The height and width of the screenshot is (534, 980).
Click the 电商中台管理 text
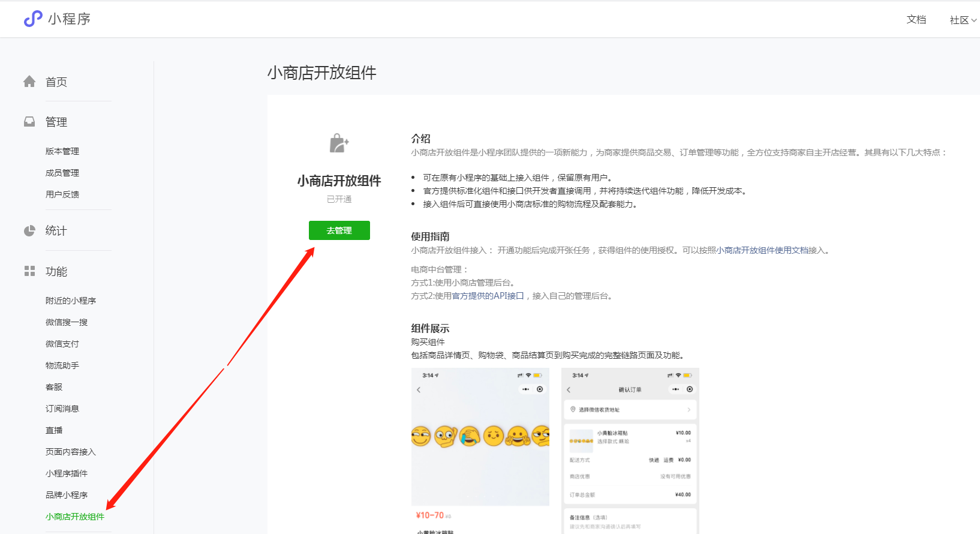click(x=440, y=269)
